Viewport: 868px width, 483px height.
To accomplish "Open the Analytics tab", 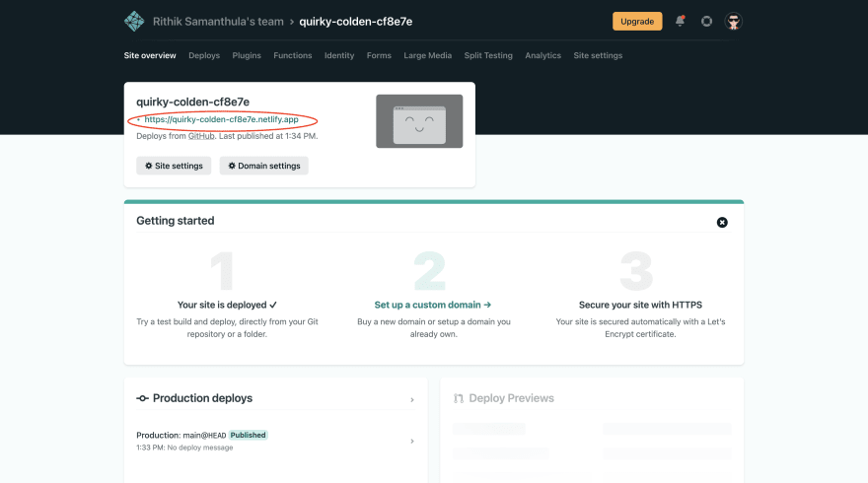I will pyautogui.click(x=543, y=55).
